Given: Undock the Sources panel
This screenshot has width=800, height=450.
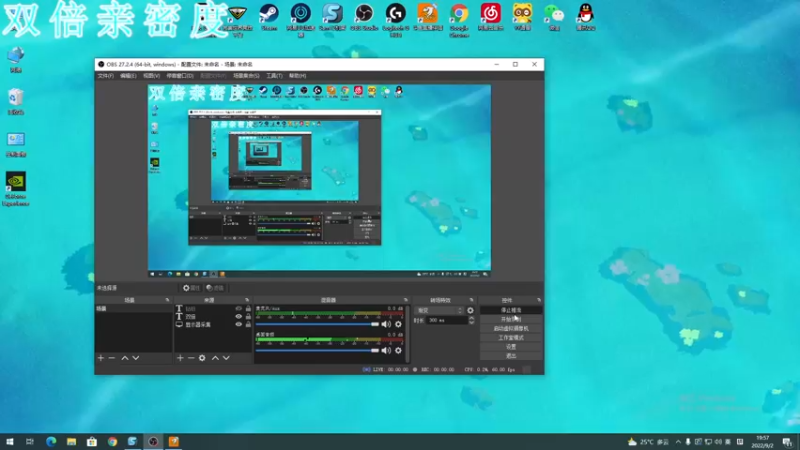Looking at the screenshot, I should pyautogui.click(x=247, y=300).
